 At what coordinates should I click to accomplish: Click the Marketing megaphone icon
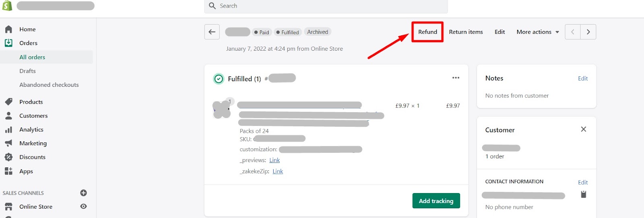[8, 143]
